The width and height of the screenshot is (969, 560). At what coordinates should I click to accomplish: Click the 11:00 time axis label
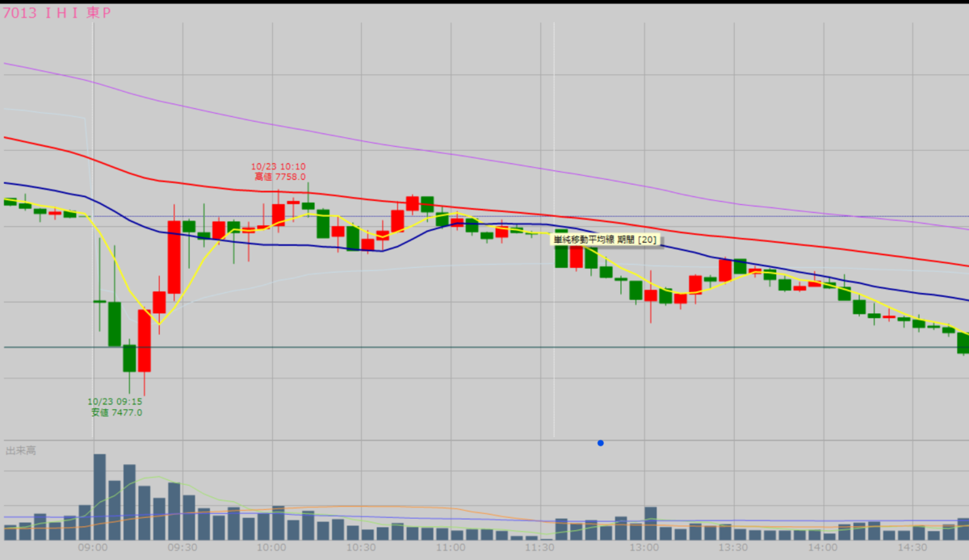pyautogui.click(x=450, y=548)
